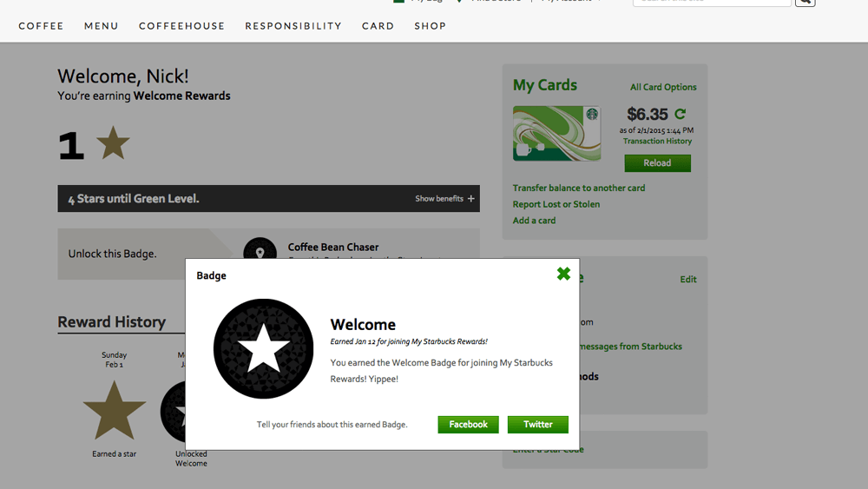Screen dimensions: 868x489
Task: Click the search magnifier icon
Action: [805, 2]
